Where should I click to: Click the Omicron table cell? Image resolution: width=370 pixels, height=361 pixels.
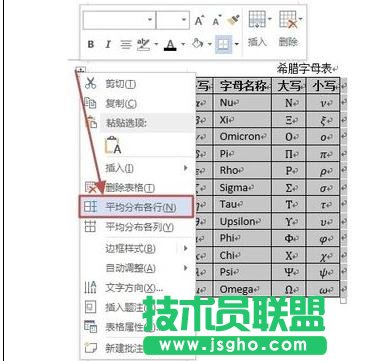(x=243, y=137)
